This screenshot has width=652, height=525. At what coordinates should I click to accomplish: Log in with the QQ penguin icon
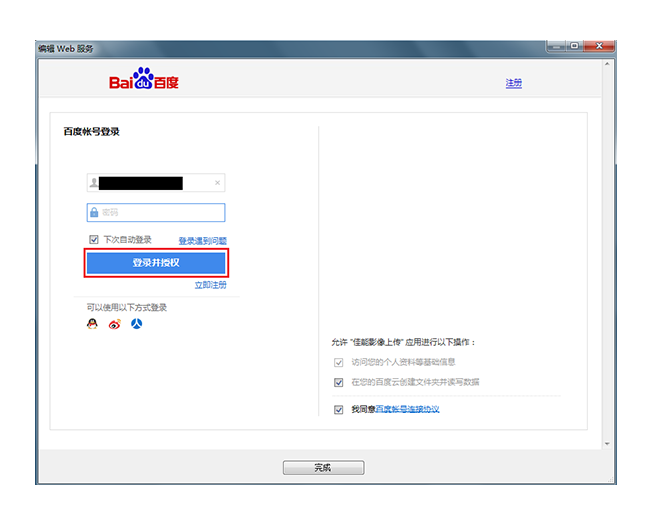(92, 324)
